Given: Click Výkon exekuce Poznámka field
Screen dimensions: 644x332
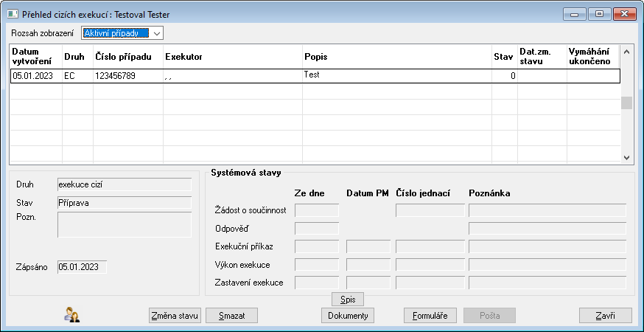Looking at the screenshot, I should 547,265.
